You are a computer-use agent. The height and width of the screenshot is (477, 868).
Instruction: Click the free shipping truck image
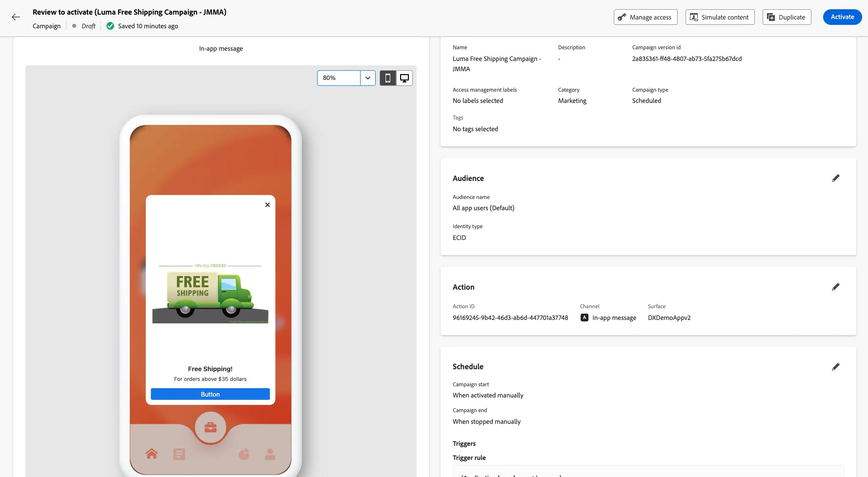210,294
